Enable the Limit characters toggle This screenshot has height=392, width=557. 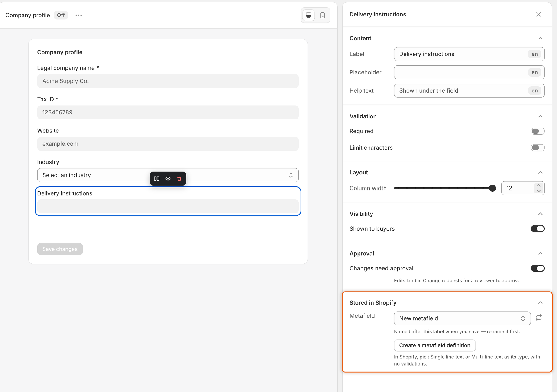pyautogui.click(x=538, y=148)
